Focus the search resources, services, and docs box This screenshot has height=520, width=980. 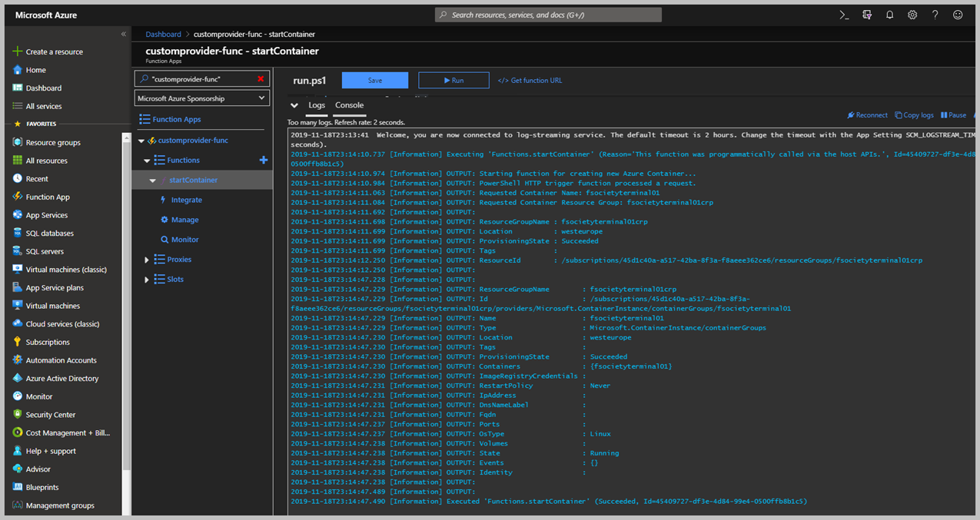point(548,15)
